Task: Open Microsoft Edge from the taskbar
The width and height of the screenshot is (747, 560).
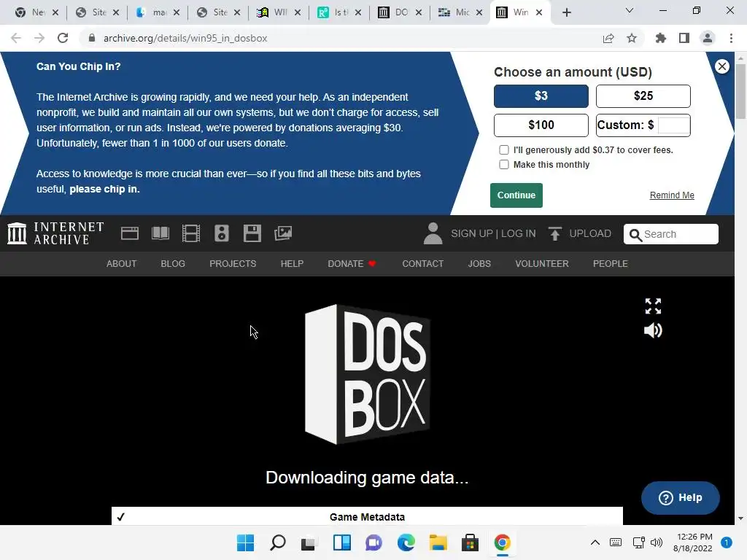Action: tap(406, 542)
